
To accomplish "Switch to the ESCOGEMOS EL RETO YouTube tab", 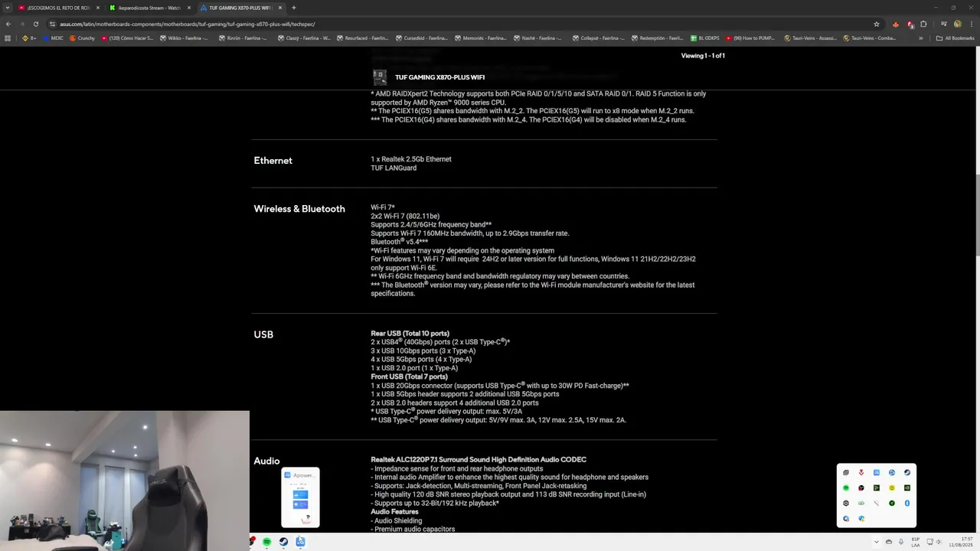I will point(60,8).
